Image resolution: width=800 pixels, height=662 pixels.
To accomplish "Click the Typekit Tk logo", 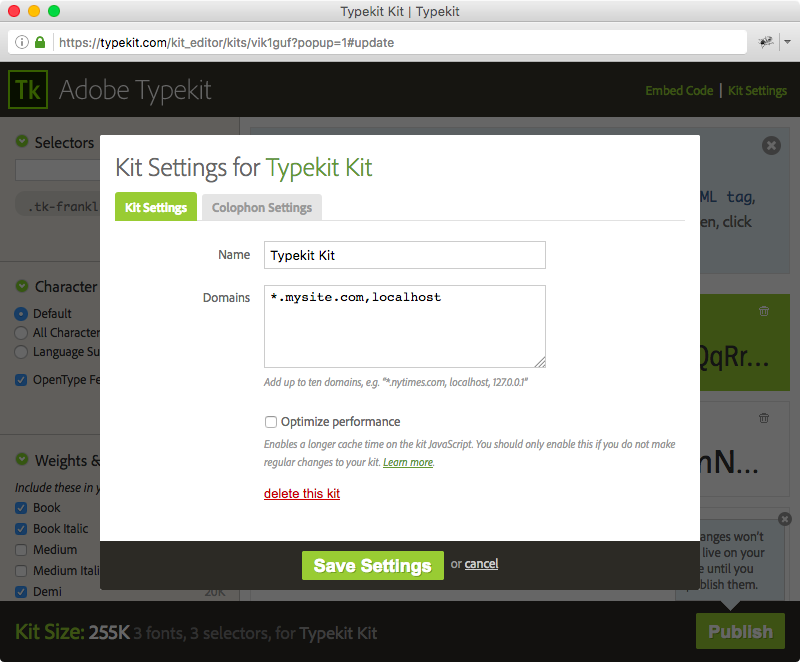I will click(28, 90).
